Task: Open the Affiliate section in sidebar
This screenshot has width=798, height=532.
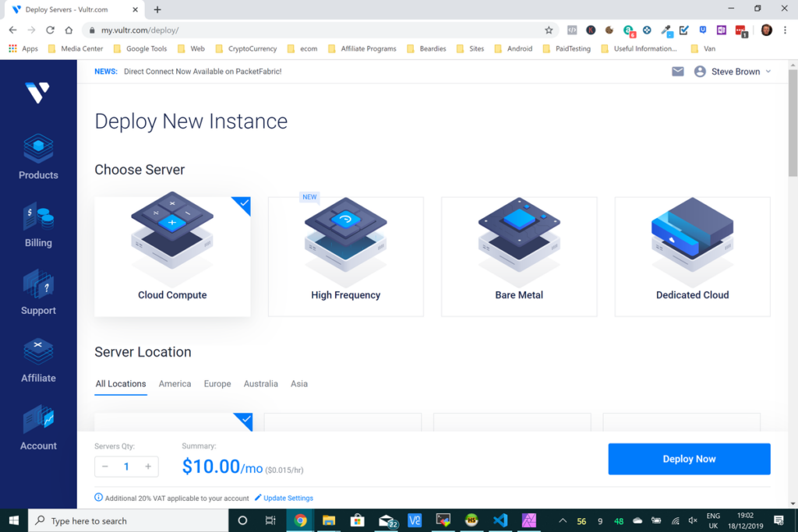Action: (x=38, y=360)
